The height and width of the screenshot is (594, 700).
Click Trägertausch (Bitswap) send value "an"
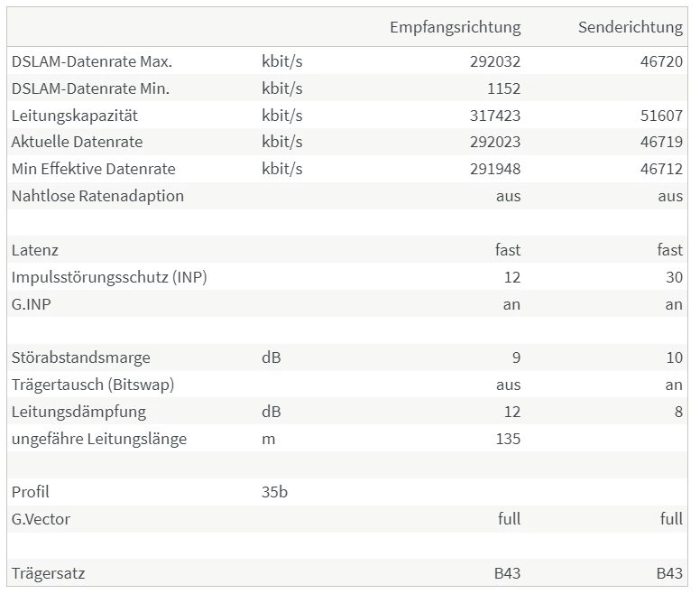coord(674,385)
